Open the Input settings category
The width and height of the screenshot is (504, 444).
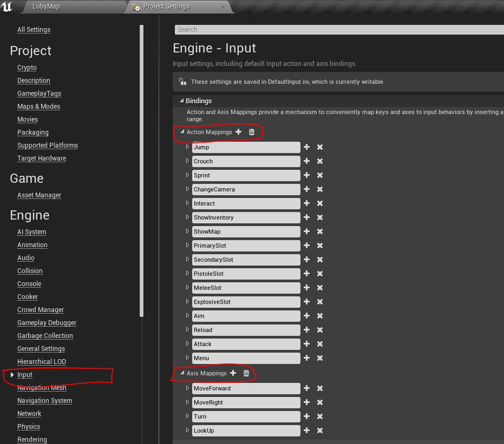click(x=25, y=375)
